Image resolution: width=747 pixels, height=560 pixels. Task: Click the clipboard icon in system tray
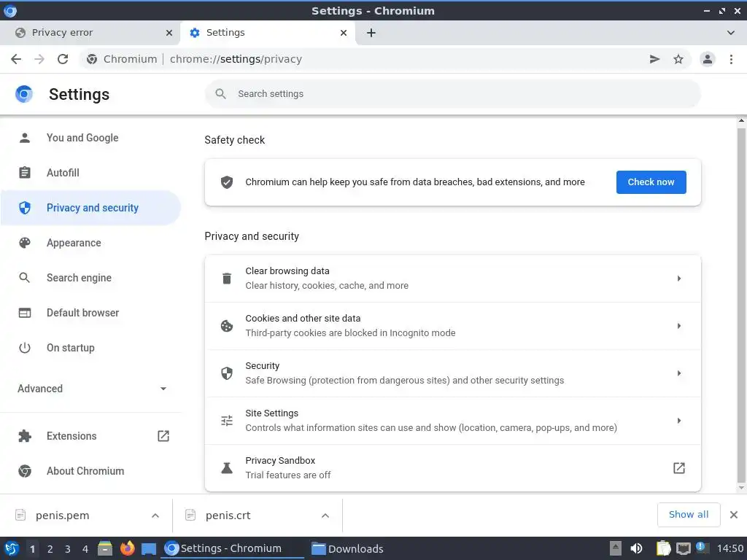point(663,548)
